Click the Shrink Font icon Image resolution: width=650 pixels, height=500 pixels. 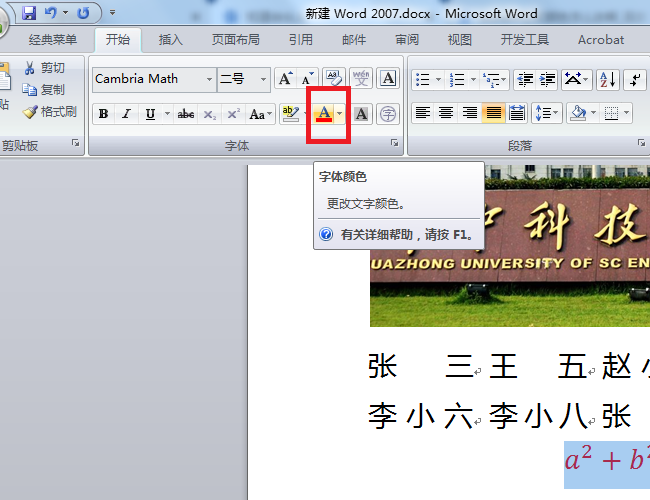[308, 79]
